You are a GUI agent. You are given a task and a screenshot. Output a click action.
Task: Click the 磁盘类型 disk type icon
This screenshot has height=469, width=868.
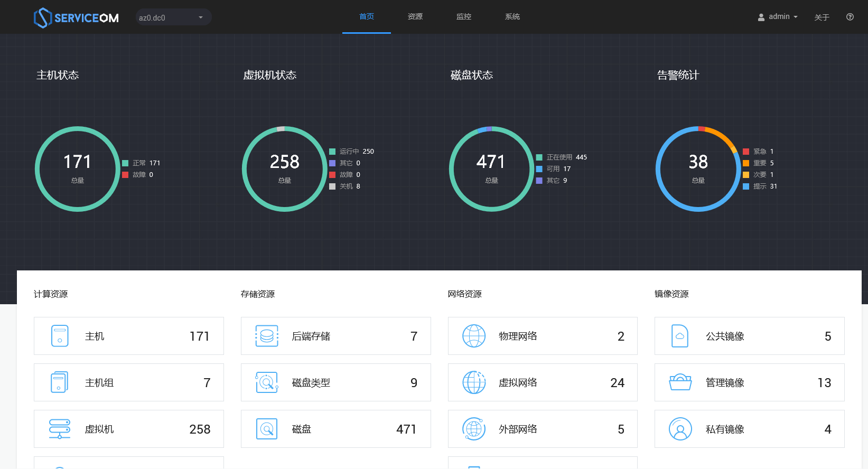(267, 382)
